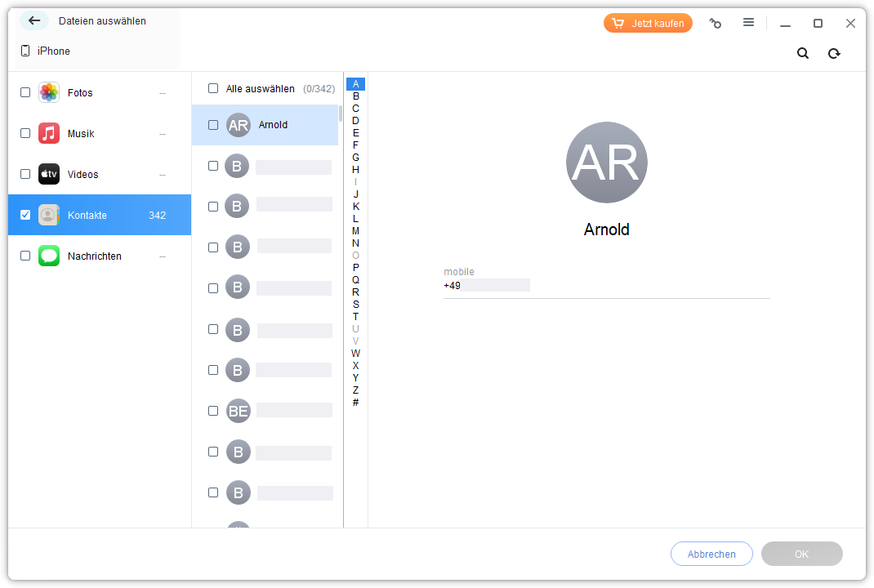Click the back arrow next to Dateien auswählen
Image resolution: width=874 pixels, height=588 pixels.
[34, 20]
